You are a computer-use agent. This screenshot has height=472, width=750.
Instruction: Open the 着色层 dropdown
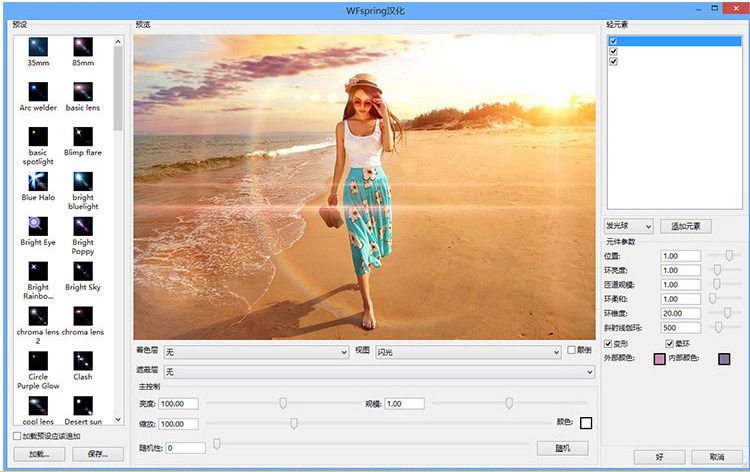(x=256, y=352)
